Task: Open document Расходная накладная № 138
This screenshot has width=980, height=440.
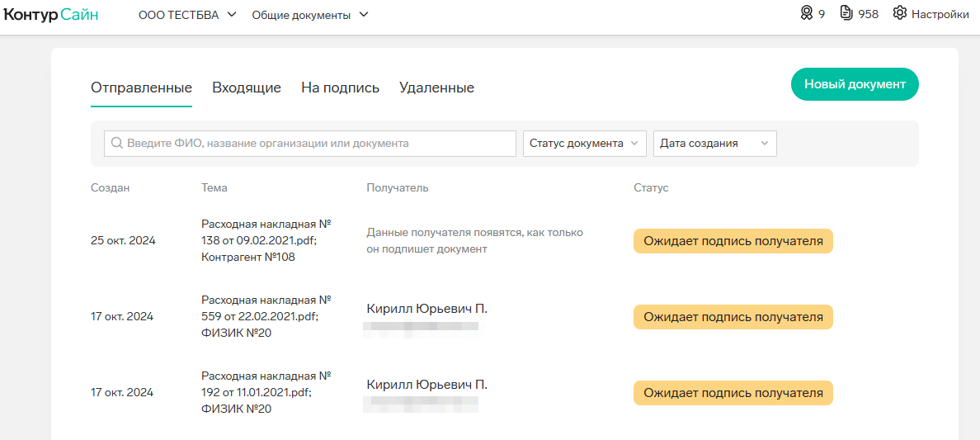Action: click(266, 240)
